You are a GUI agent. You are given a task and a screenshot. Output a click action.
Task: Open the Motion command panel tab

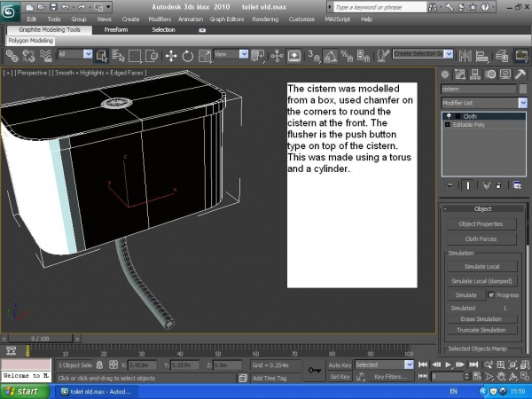[490, 74]
